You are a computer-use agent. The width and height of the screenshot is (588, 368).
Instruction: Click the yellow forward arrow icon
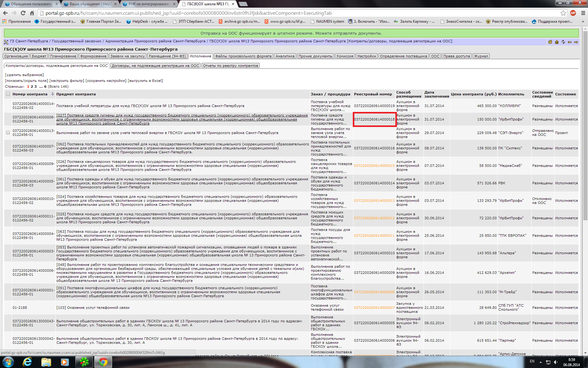pyautogui.click(x=576, y=42)
